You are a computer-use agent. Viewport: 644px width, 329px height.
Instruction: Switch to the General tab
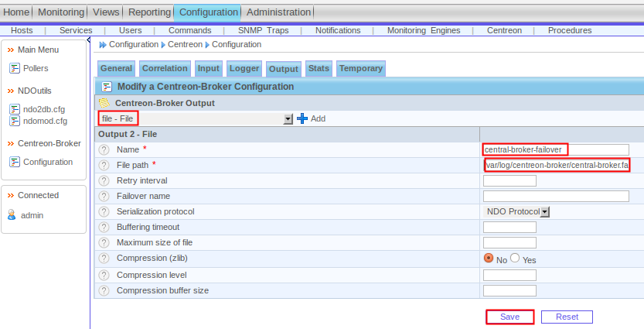coord(116,69)
